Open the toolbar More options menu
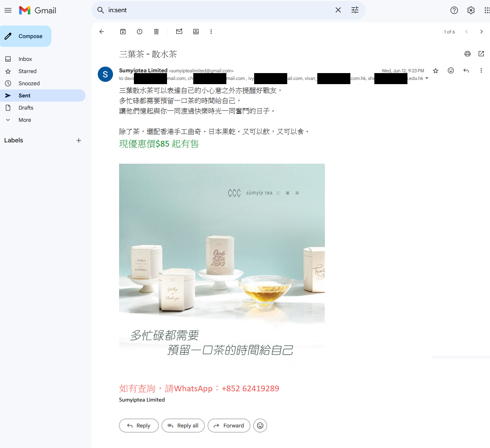 click(211, 32)
